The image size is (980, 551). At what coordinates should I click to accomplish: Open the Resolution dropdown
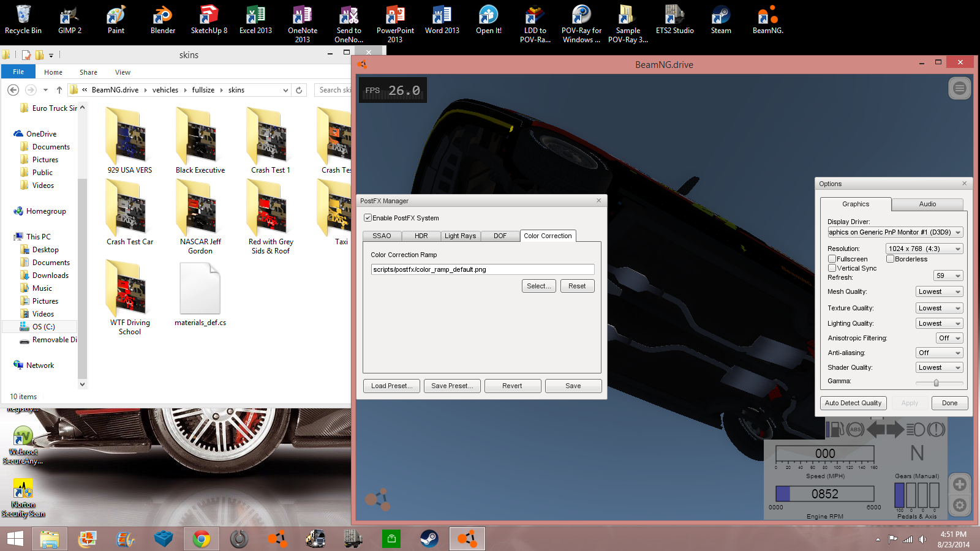[x=924, y=249]
